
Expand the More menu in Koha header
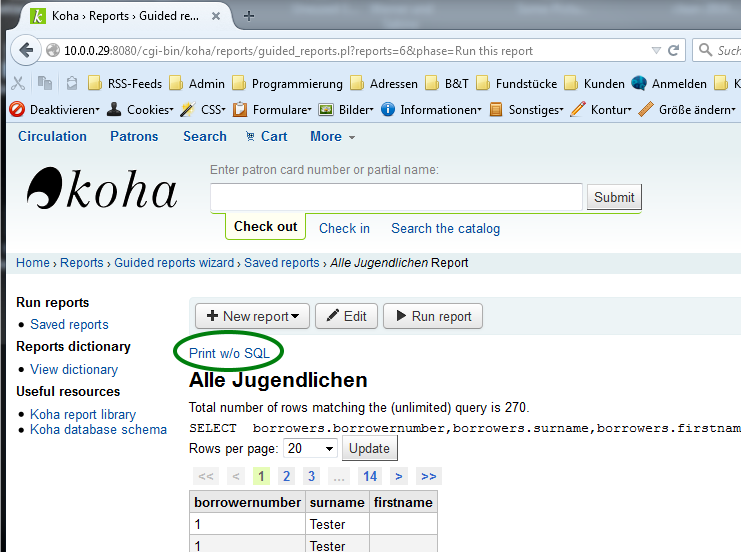point(332,136)
